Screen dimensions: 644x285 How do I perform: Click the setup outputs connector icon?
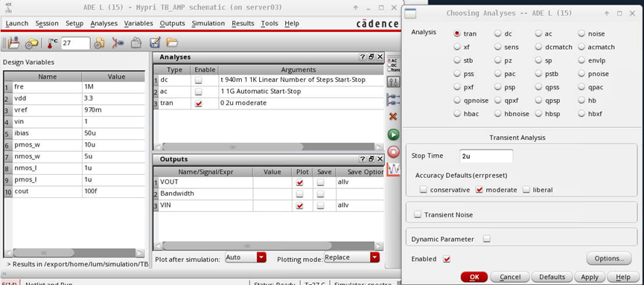393,100
